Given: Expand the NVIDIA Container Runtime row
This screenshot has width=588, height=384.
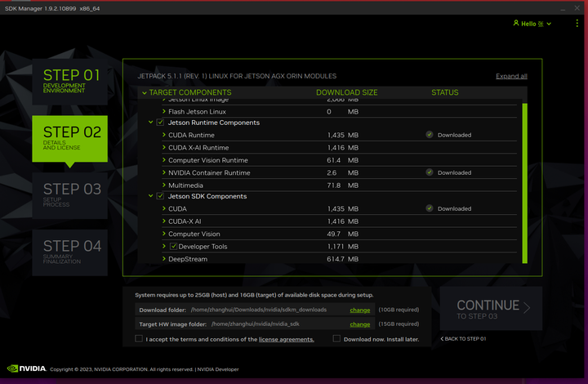Looking at the screenshot, I should 164,172.
